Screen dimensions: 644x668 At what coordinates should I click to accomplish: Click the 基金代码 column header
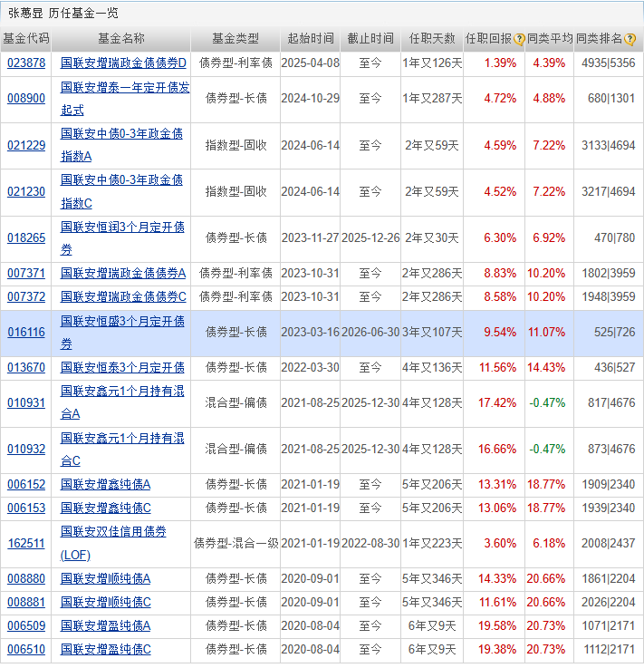point(26,39)
